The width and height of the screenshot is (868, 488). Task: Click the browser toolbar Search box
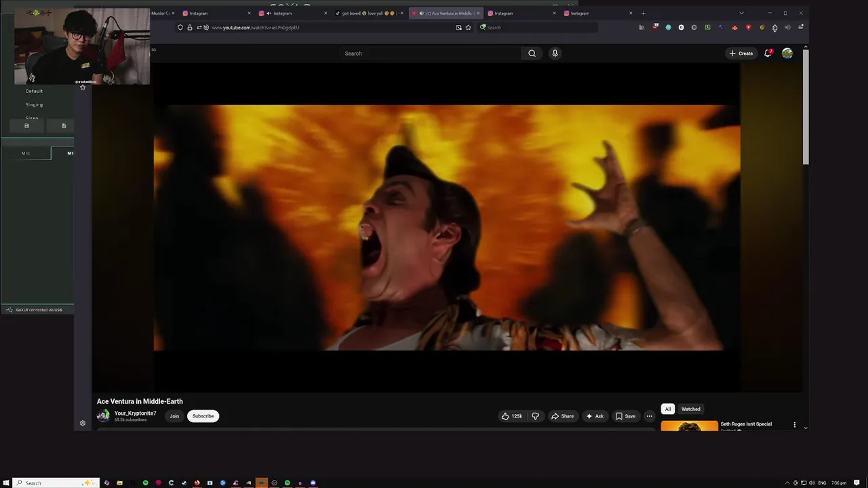click(x=538, y=28)
